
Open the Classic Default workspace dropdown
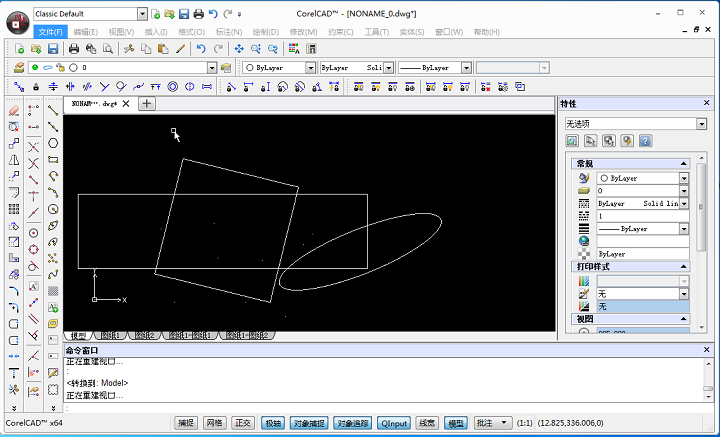pos(142,14)
